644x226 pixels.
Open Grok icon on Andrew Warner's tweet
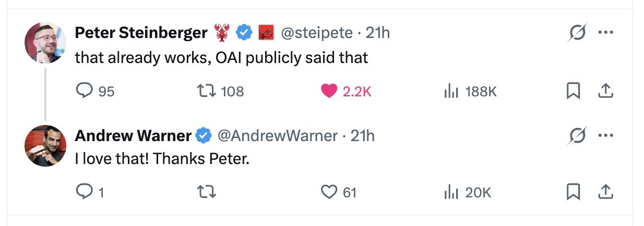578,135
